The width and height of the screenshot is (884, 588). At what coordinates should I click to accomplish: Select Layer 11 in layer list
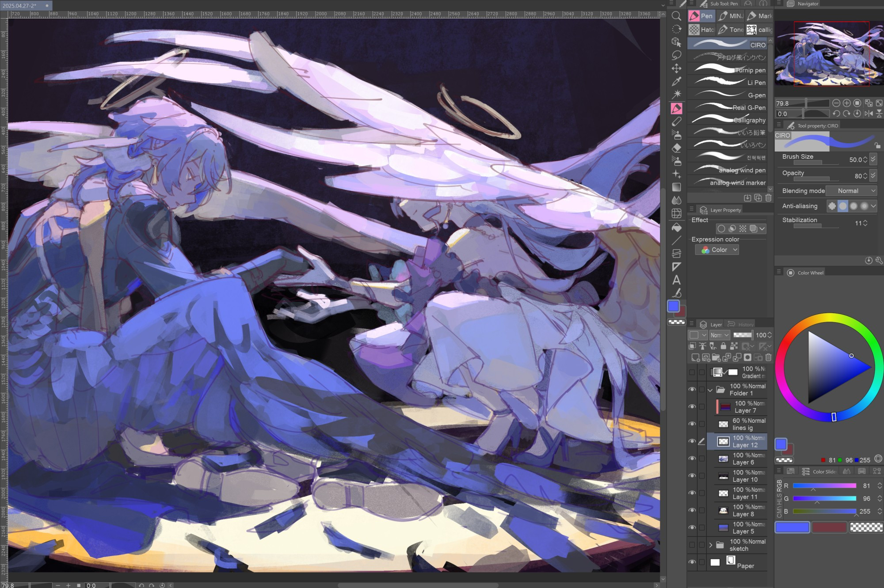(x=737, y=493)
